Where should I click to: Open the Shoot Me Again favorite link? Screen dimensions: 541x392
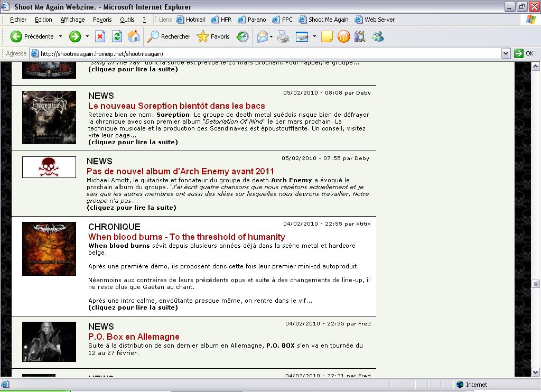point(323,20)
